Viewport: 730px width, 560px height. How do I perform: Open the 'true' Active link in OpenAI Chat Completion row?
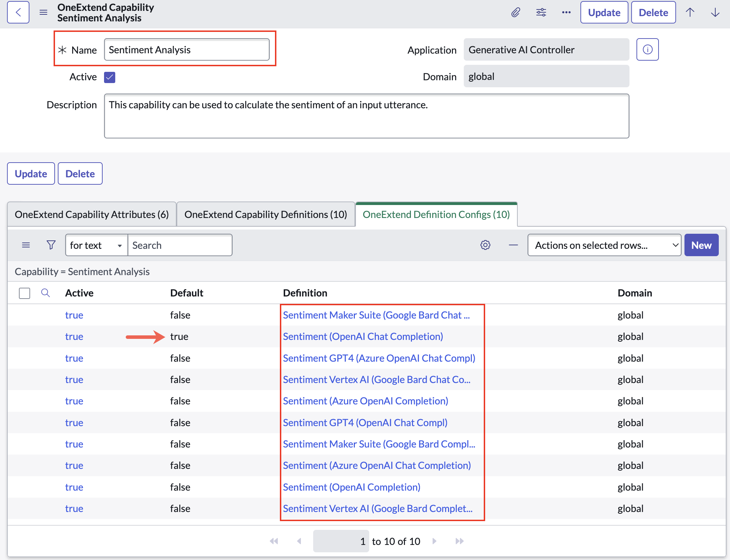click(74, 336)
